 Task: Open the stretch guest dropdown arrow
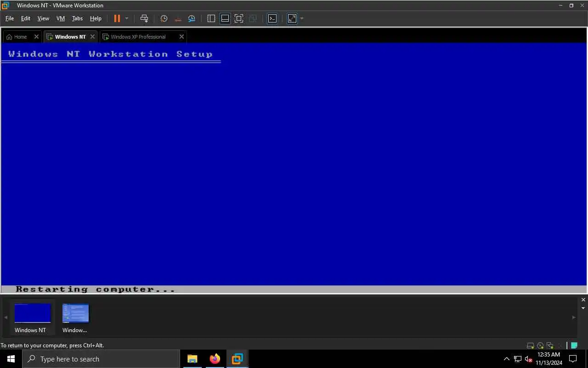[x=302, y=18]
